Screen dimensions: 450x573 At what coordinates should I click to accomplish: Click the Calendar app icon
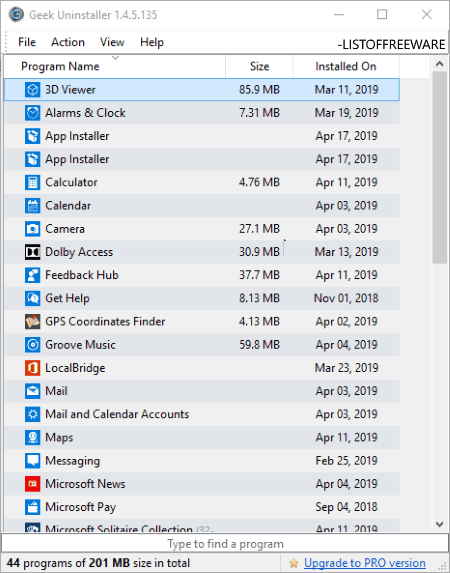pos(33,206)
